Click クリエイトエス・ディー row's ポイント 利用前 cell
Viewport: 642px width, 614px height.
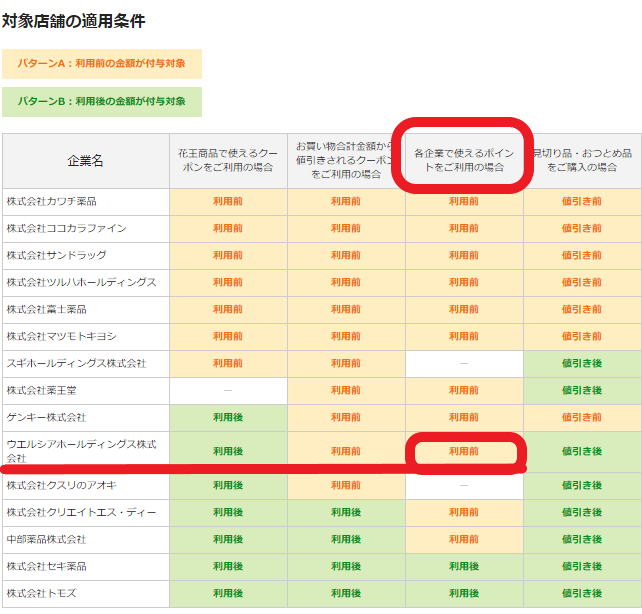point(464,512)
